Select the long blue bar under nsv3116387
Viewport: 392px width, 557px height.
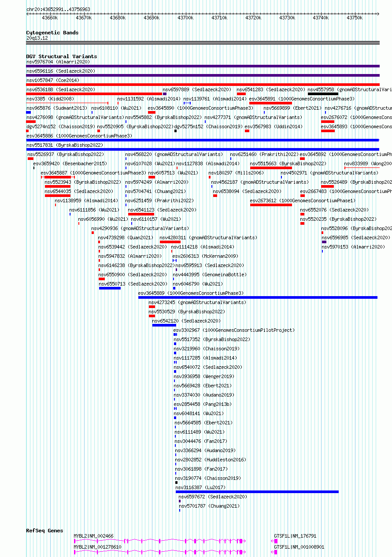click(257, 491)
